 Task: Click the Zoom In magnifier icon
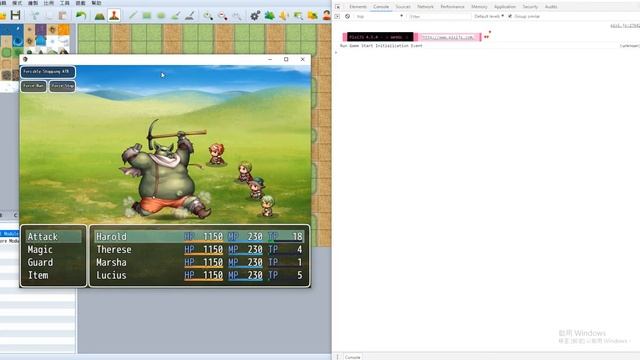tap(208, 16)
